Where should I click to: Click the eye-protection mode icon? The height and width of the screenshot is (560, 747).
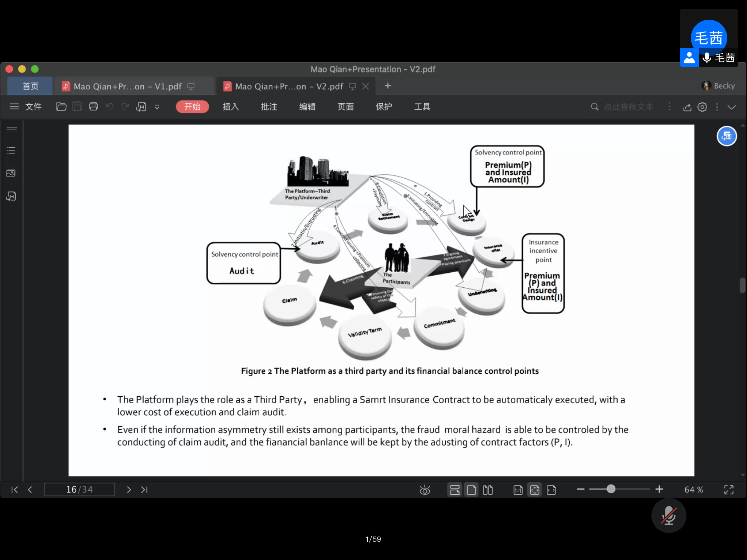[x=425, y=490]
